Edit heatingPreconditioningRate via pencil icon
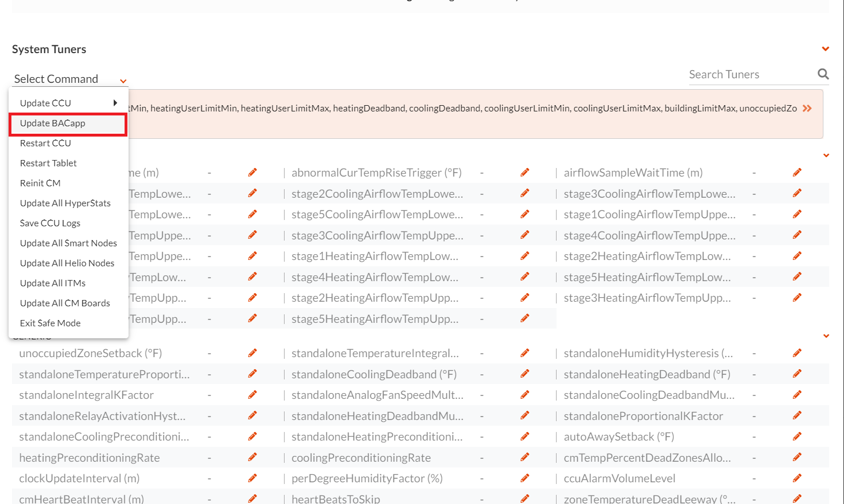The width and height of the screenshot is (844, 504). [252, 458]
